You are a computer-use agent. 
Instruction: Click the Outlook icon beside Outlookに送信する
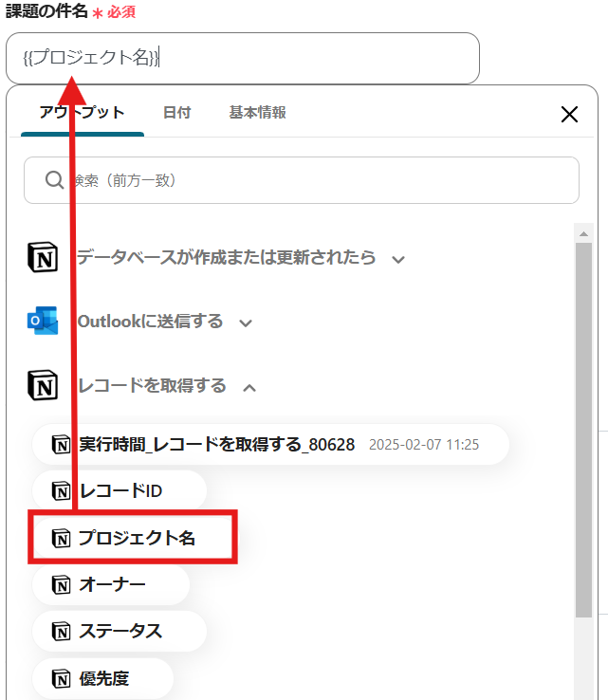[43, 321]
